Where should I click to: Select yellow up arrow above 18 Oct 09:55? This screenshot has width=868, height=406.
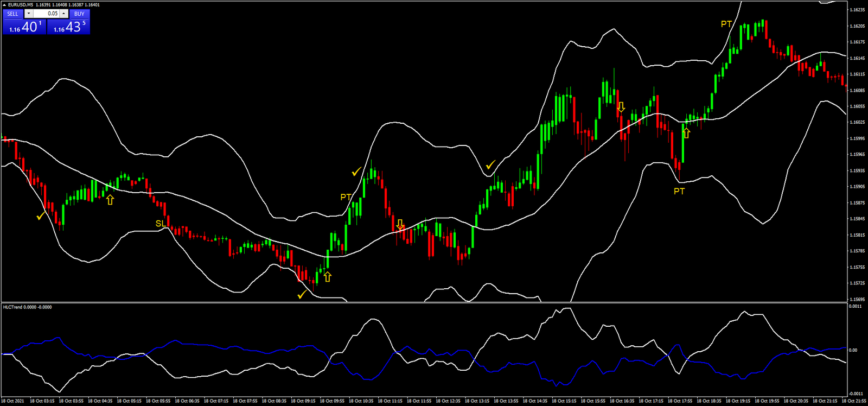pos(327,277)
